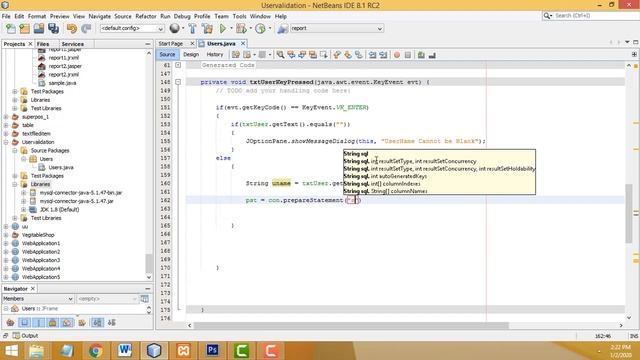Open the Navigate menu
Image resolution: width=640 pixels, height=360 pixels.
[100, 16]
